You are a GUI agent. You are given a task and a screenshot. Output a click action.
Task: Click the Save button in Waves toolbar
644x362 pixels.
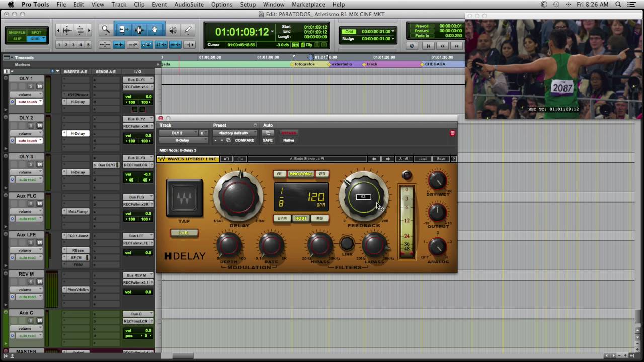[441, 159]
